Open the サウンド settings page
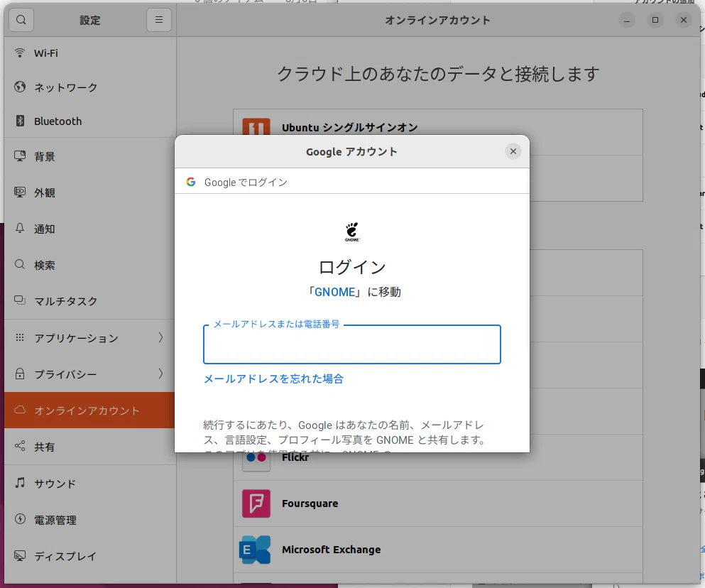The image size is (705, 588). pos(90,483)
